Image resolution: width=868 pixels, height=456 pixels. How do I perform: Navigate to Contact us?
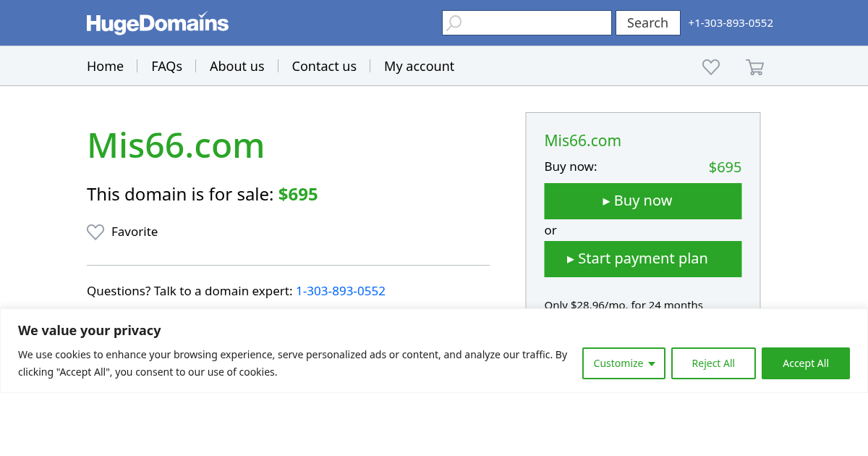324,66
